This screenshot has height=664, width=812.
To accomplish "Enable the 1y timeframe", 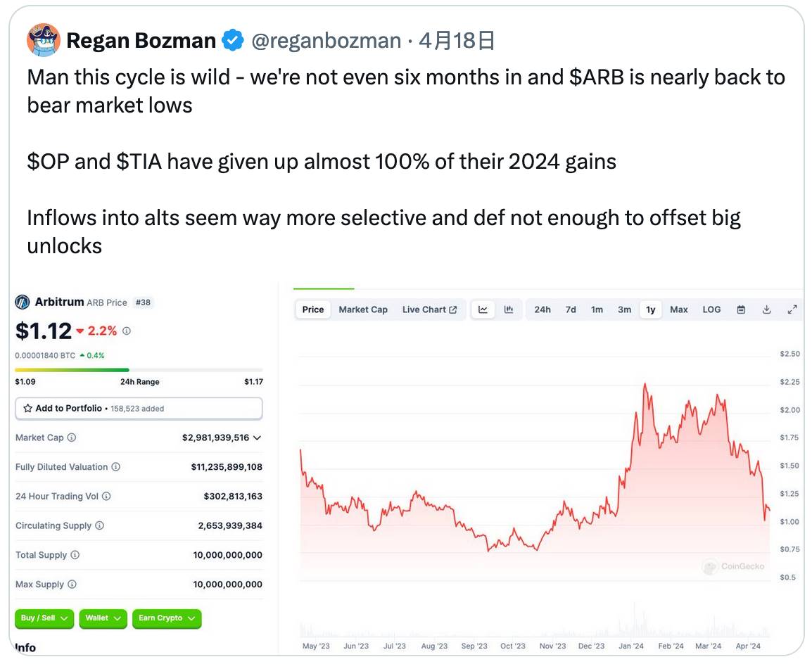I will pyautogui.click(x=650, y=309).
